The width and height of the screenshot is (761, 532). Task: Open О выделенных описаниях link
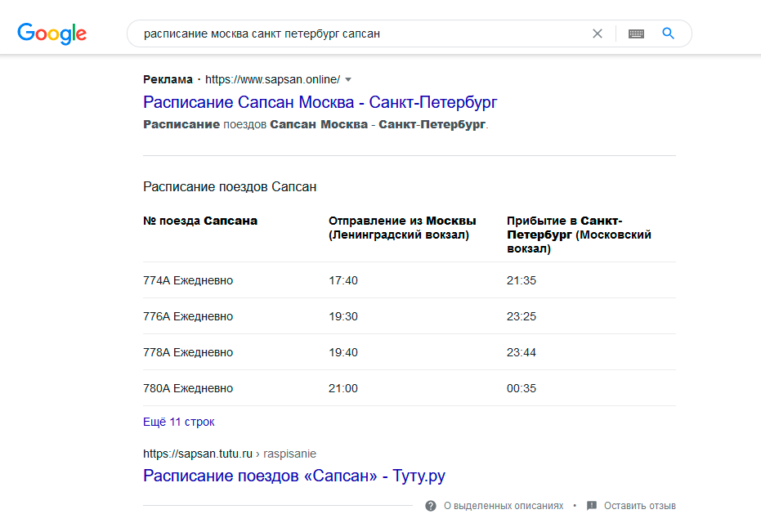504,506
